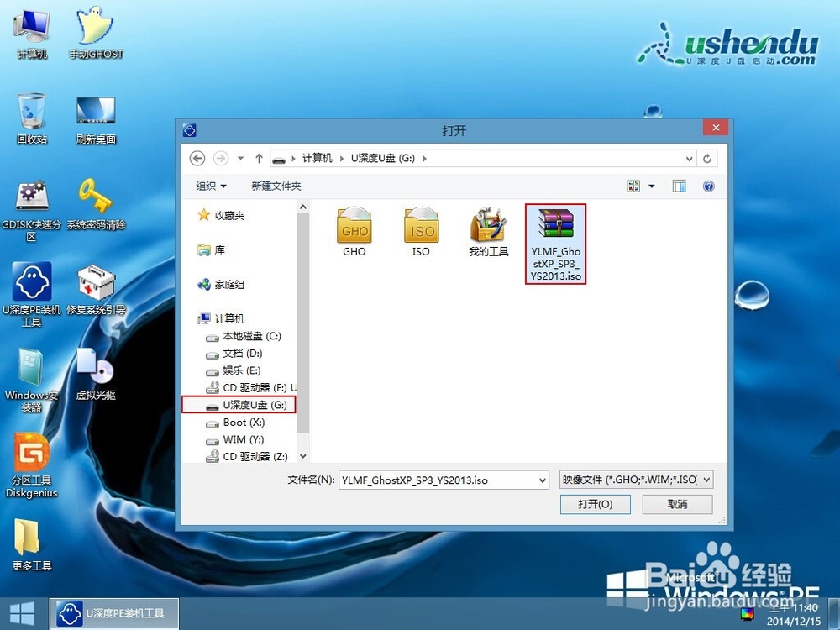Open view options dropdown arrow
This screenshot has width=840, height=630.
tap(652, 186)
